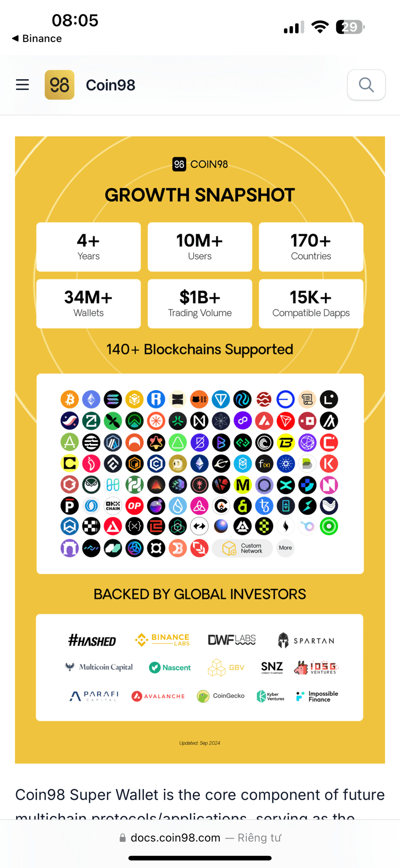Open the search button
This screenshot has width=400, height=868.
(366, 85)
